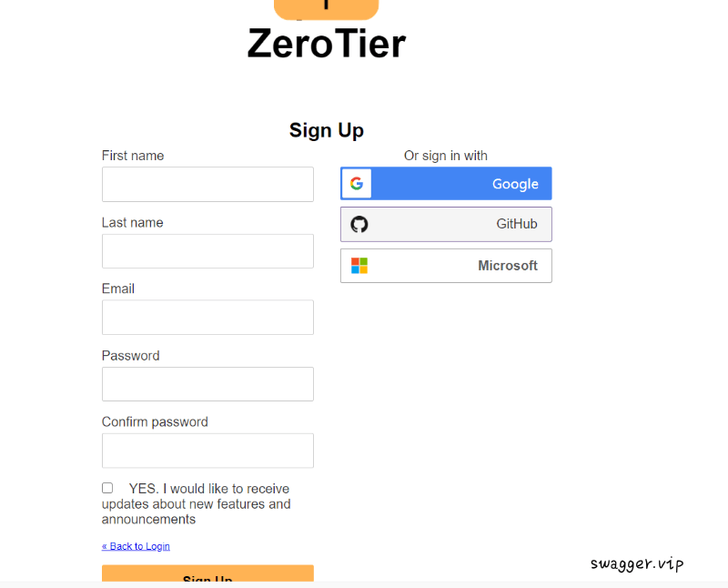Click the Sign Up page heading

point(326,130)
